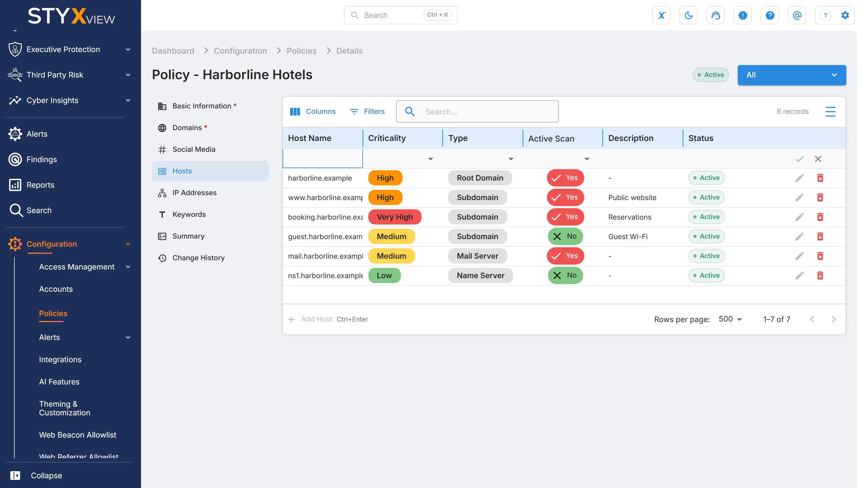Toggle Active Scan No for guest.harborline

(x=565, y=236)
